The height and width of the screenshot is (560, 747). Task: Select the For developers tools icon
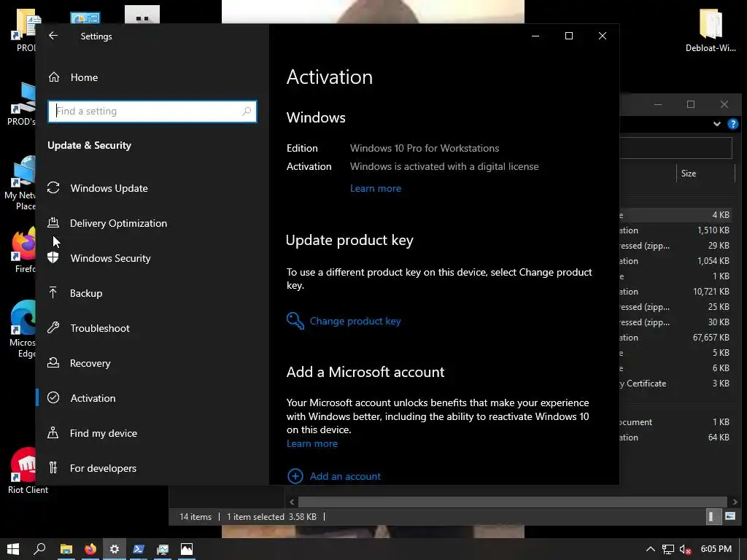click(53, 467)
